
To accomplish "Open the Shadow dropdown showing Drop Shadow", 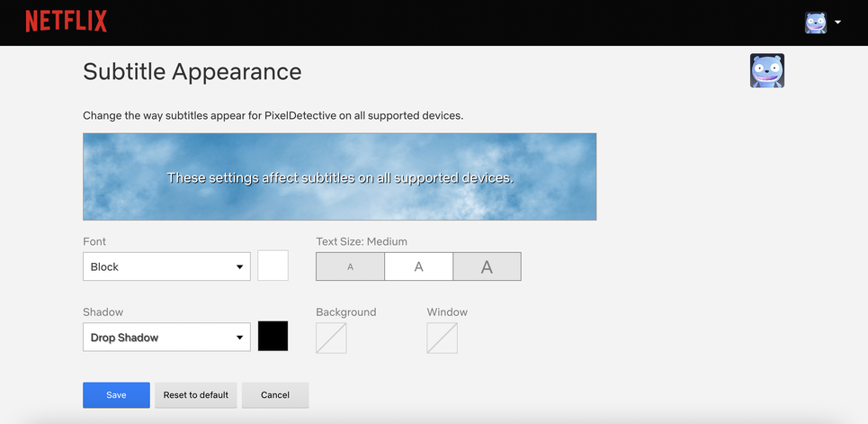I will [x=166, y=338].
